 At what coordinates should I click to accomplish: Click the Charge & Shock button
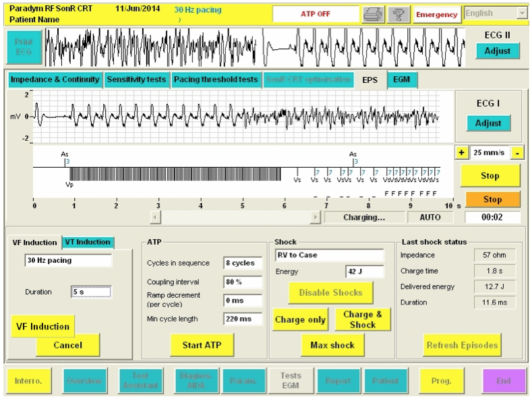click(x=362, y=319)
